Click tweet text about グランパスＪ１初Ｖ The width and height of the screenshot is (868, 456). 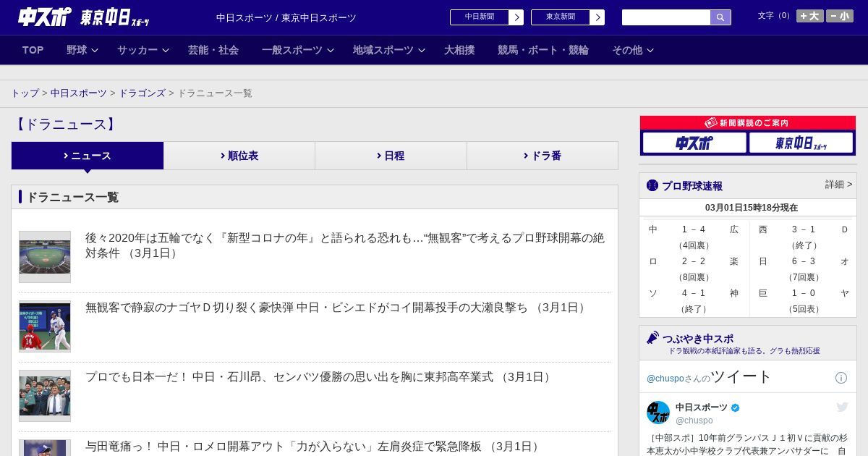tap(748, 444)
